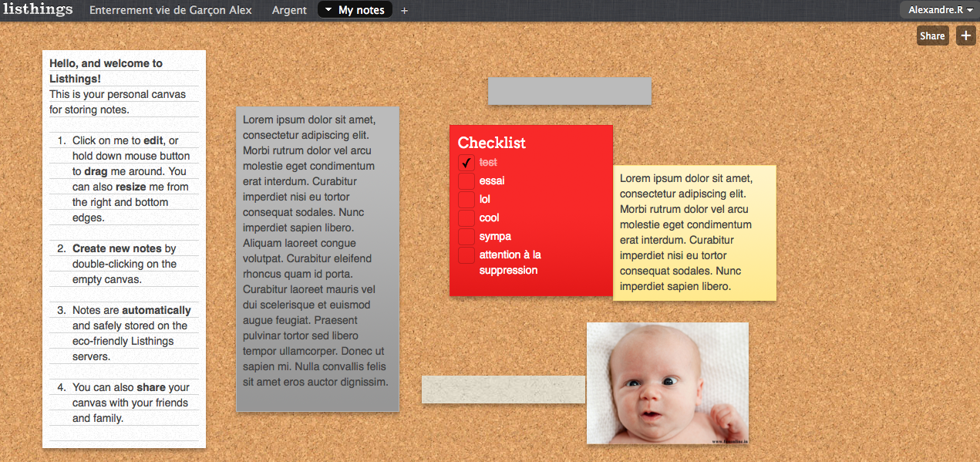Select the yellow Lorem ipsum note

(x=694, y=232)
